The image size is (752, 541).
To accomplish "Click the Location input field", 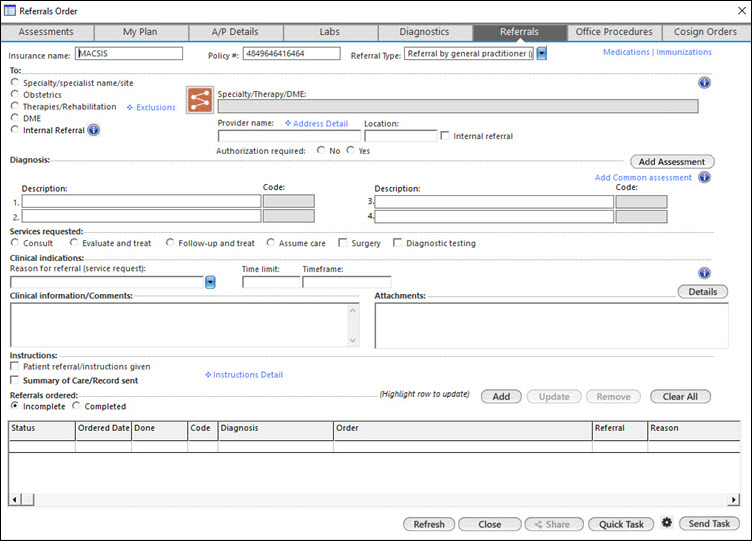I will (401, 136).
